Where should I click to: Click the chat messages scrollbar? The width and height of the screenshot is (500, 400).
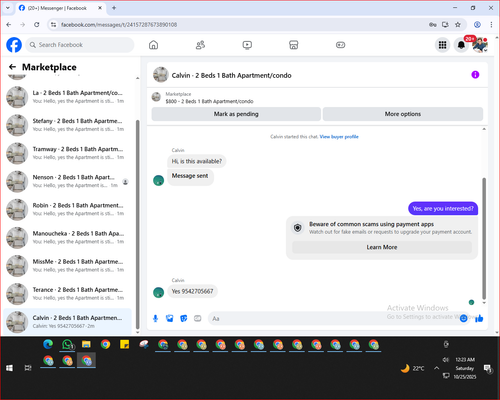click(x=484, y=238)
